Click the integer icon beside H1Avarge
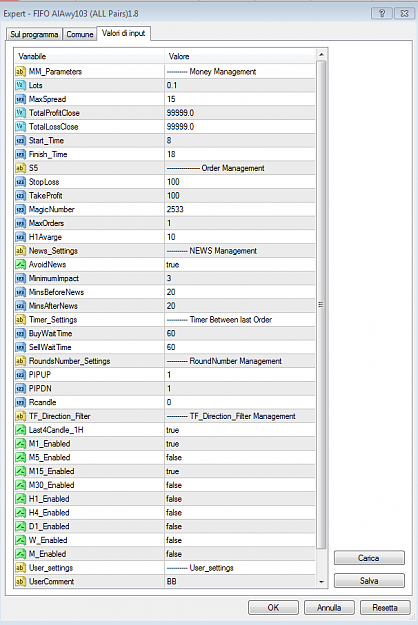Viewport: 418px width, 625px height. [x=20, y=237]
